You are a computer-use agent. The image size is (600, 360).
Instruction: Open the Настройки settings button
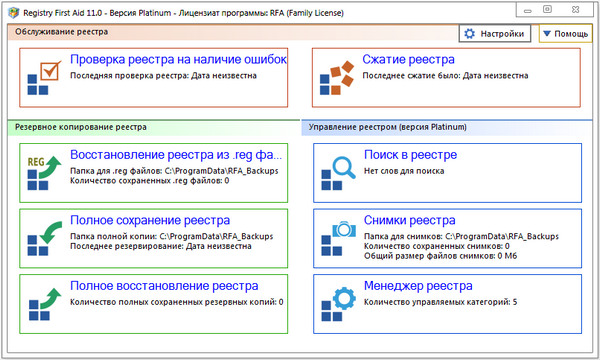(495, 34)
